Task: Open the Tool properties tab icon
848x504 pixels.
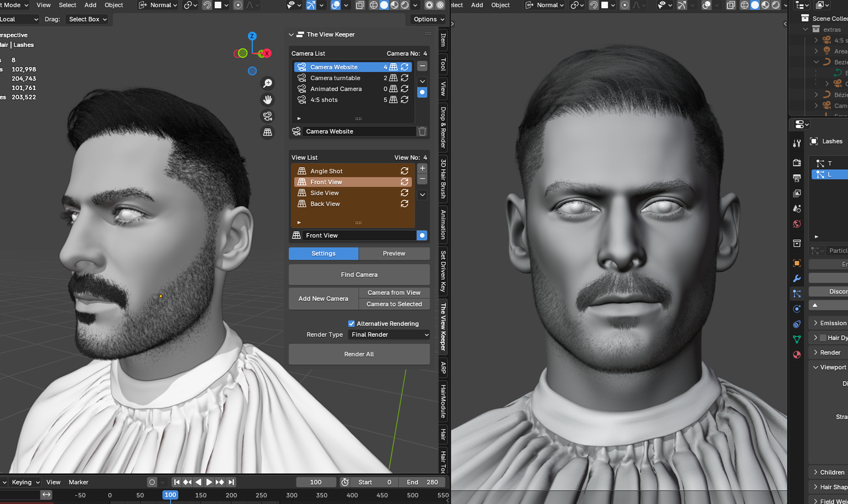Action: tap(797, 143)
